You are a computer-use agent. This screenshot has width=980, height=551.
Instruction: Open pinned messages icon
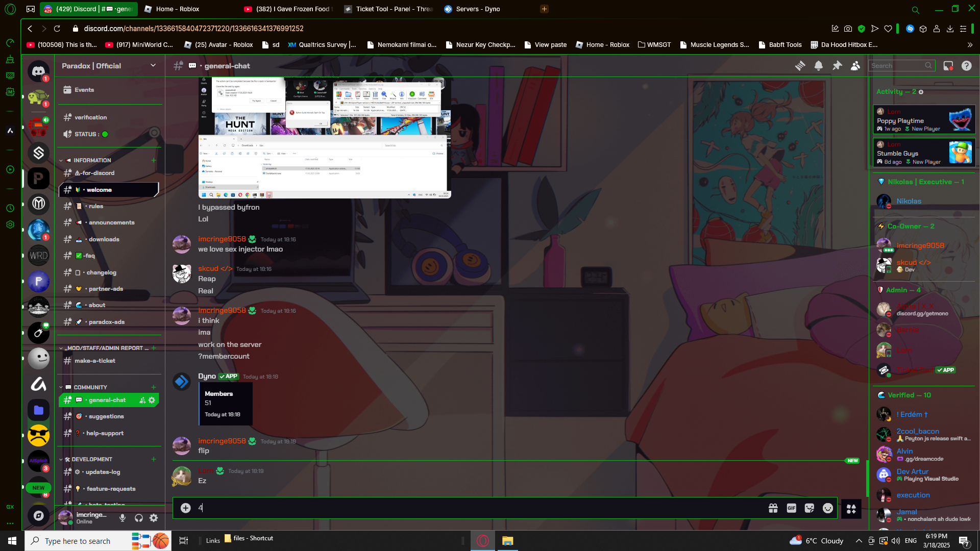(x=837, y=66)
